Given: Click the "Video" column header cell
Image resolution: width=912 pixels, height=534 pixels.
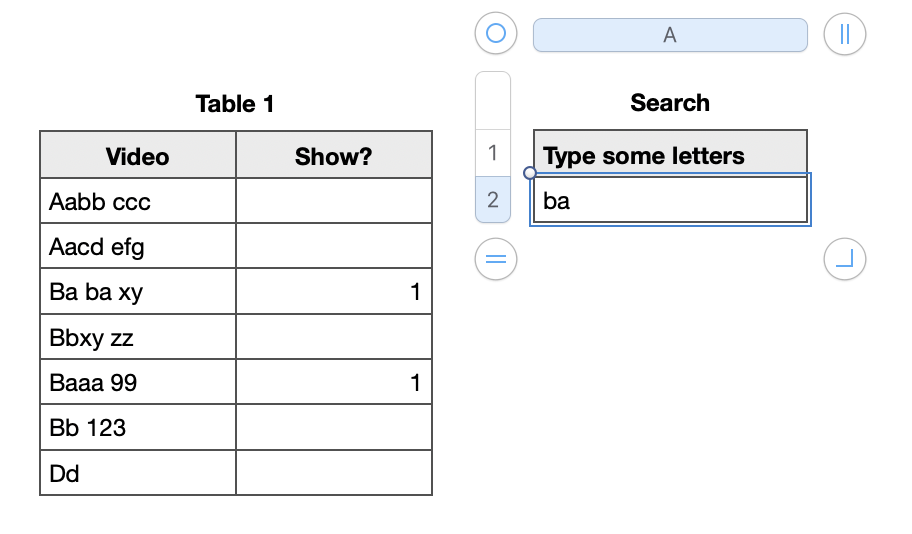Looking at the screenshot, I should point(138,157).
